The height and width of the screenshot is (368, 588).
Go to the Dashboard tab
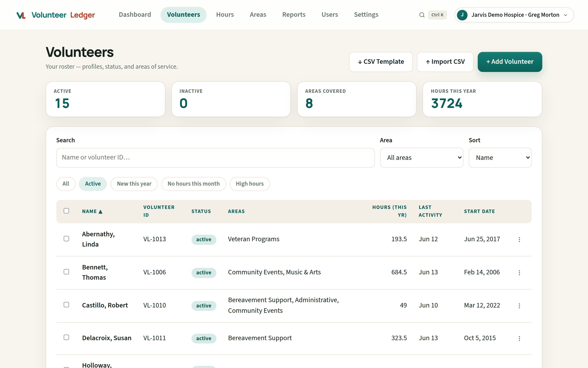click(x=135, y=15)
